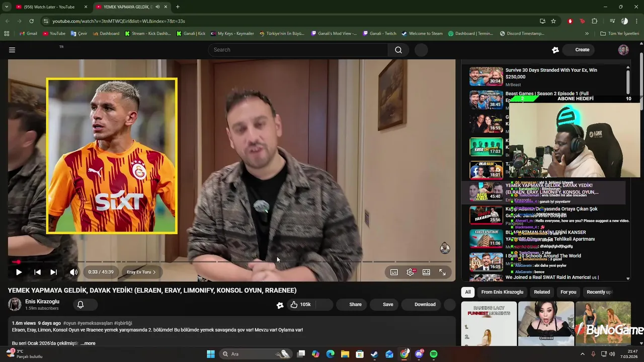
Task: Open the Çevir bookmark
Action: 79,34
